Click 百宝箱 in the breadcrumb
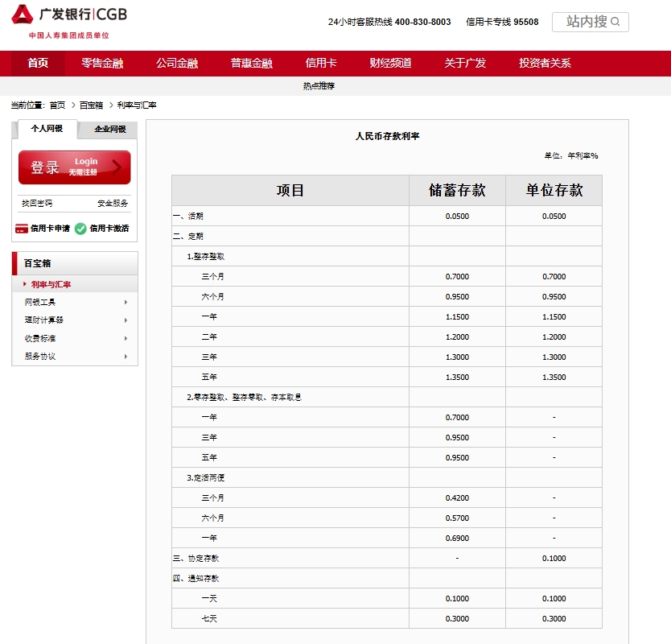 point(91,105)
